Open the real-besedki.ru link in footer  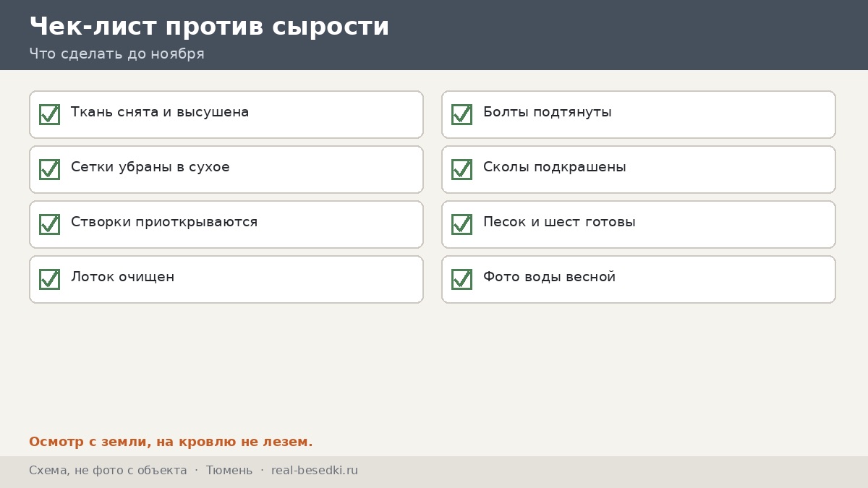point(315,471)
